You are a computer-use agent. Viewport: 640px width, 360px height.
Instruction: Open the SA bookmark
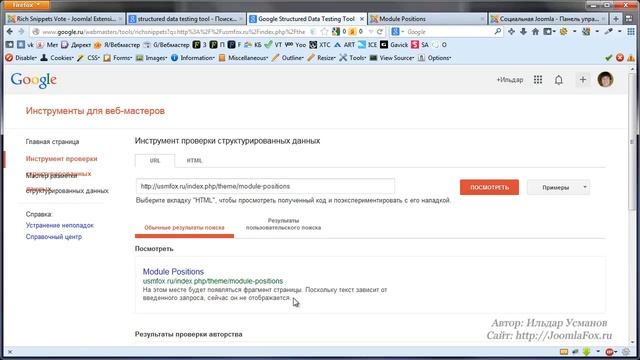420,45
